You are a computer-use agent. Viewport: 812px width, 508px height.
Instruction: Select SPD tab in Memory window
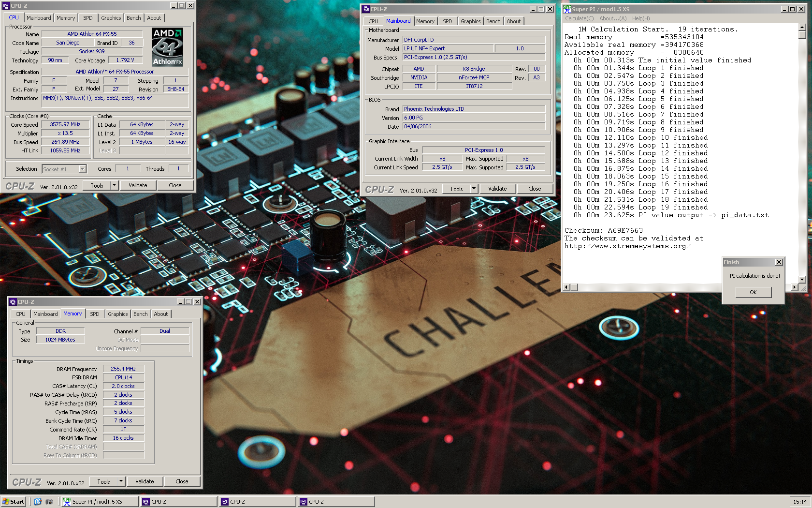click(95, 314)
